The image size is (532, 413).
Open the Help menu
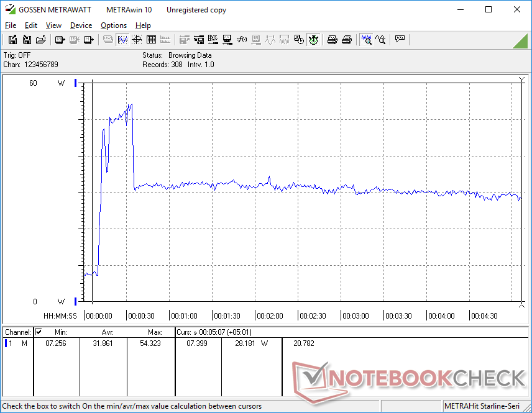[143, 25]
